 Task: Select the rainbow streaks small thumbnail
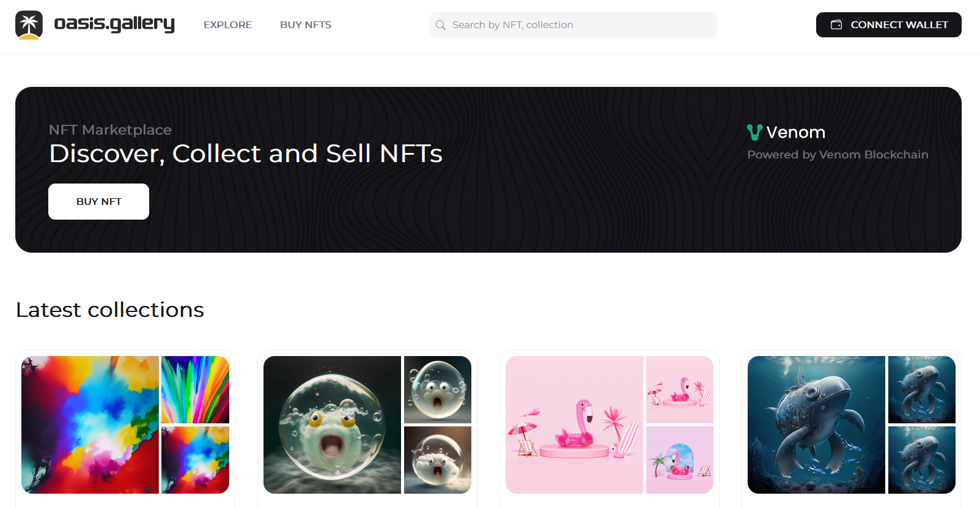click(x=195, y=390)
